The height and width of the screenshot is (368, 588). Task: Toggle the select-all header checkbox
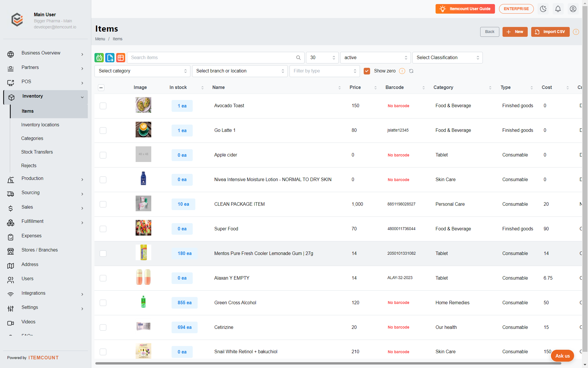coord(101,88)
